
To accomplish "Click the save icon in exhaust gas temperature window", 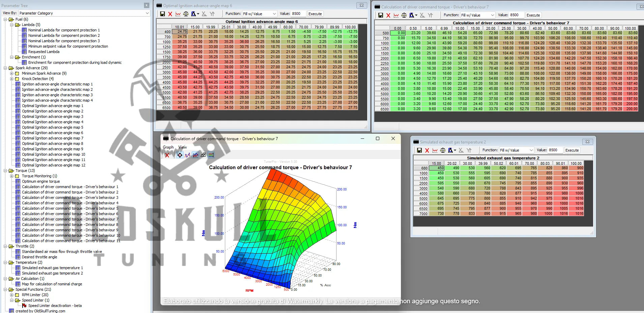I will point(419,150).
